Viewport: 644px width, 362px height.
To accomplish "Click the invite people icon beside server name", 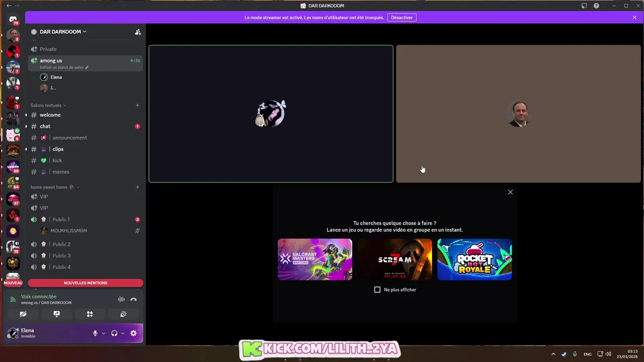I will [x=138, y=32].
